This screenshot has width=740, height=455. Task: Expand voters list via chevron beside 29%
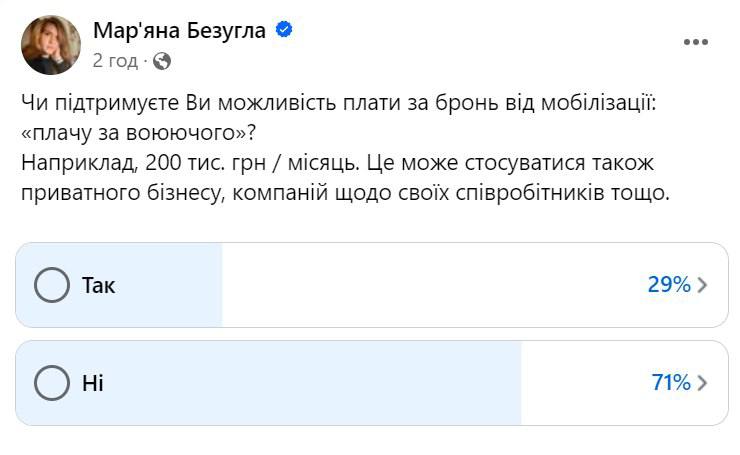(x=702, y=285)
